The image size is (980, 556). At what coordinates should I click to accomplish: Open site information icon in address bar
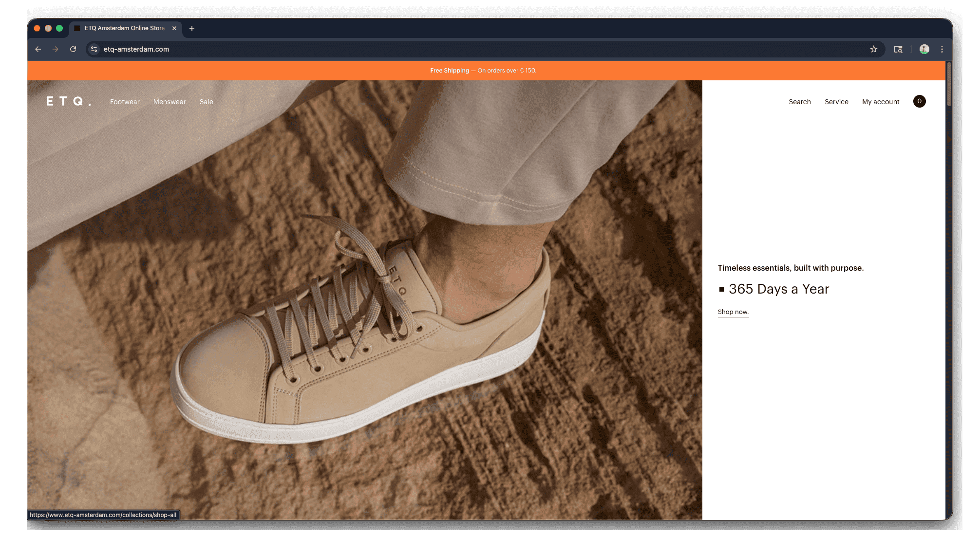pos(94,49)
